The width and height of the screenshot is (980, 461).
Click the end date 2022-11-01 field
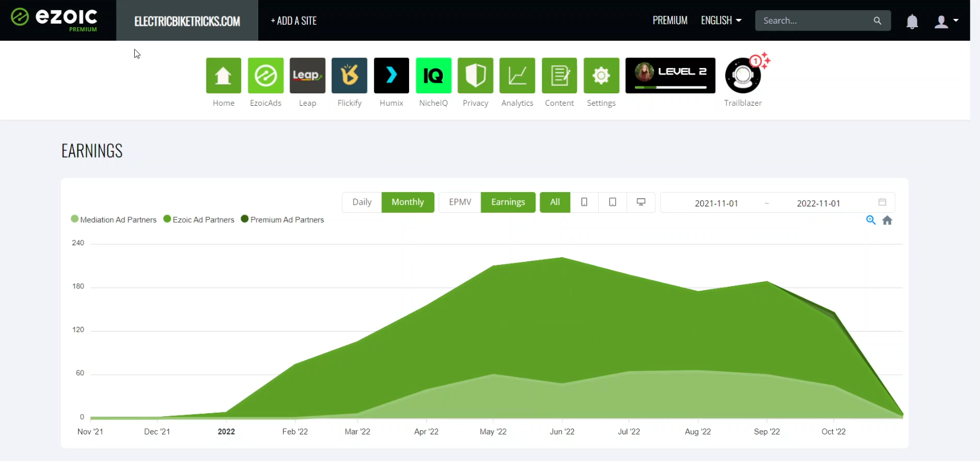pos(818,203)
